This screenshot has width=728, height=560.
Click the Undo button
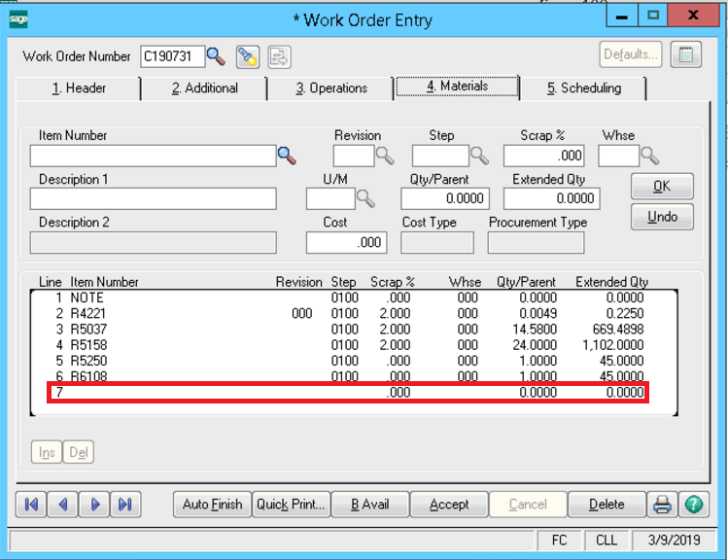662,217
